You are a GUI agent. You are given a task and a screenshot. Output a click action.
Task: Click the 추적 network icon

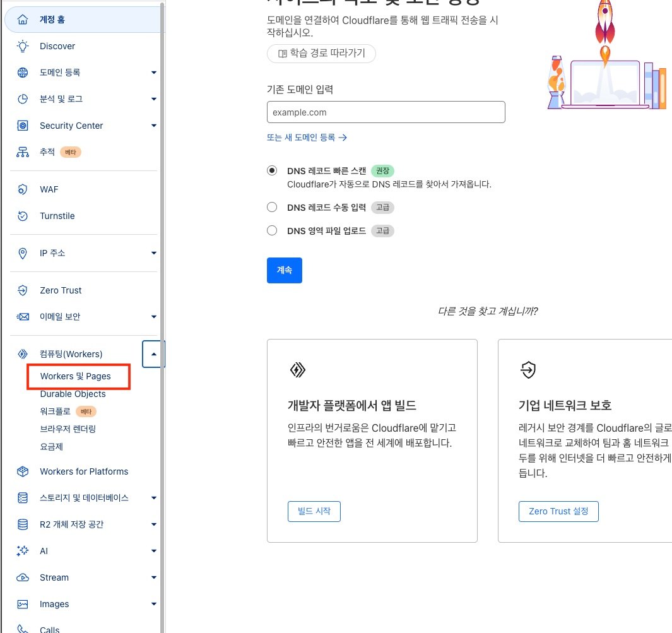click(23, 152)
